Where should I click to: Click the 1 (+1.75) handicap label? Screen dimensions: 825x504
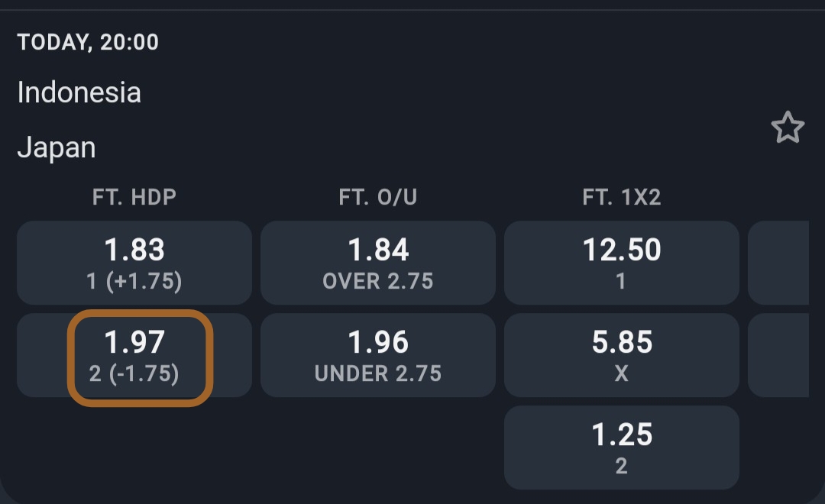click(134, 281)
